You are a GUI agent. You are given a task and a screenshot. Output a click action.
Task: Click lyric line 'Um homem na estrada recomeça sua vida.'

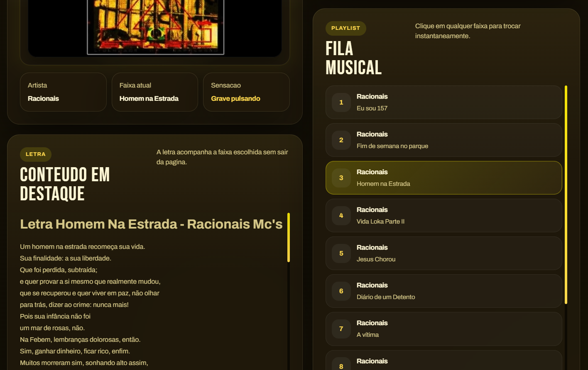pos(83,247)
